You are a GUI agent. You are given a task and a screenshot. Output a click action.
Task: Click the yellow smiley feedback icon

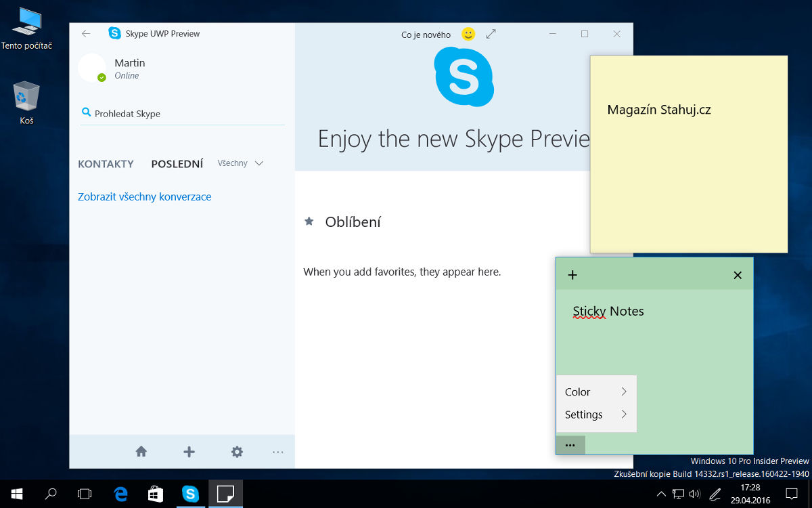468,34
